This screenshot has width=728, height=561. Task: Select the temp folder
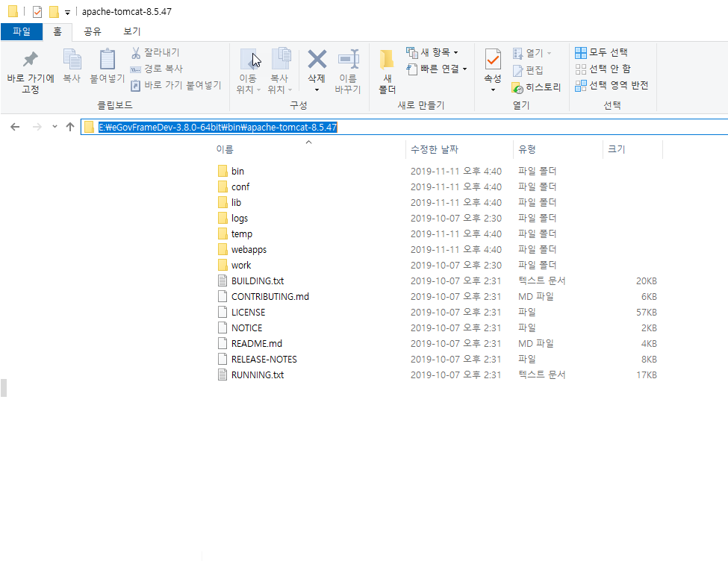pos(242,234)
